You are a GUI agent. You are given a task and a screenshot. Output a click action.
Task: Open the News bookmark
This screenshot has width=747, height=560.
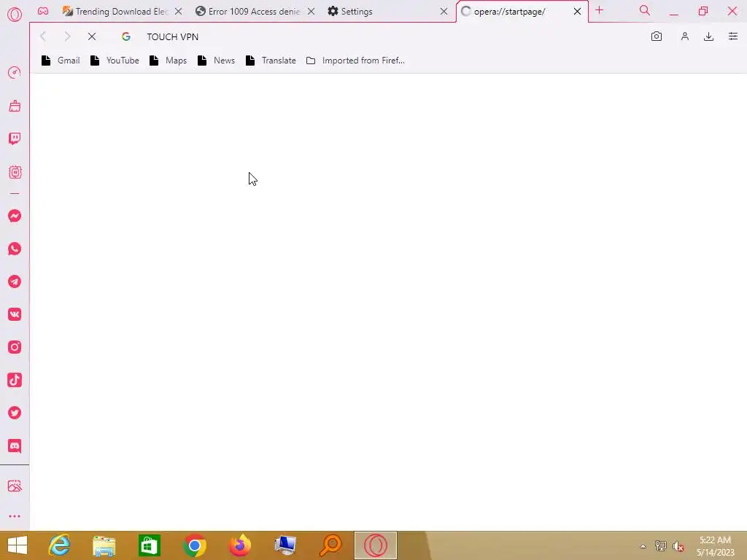pos(216,61)
